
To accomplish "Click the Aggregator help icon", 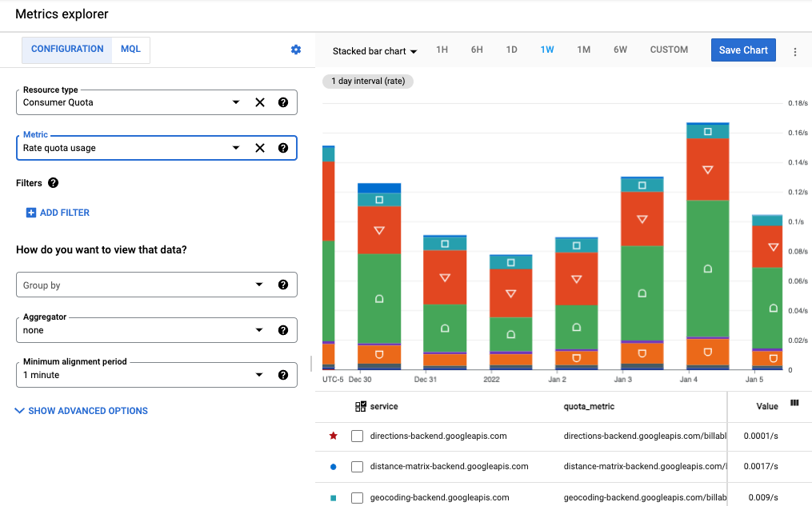I will click(282, 329).
